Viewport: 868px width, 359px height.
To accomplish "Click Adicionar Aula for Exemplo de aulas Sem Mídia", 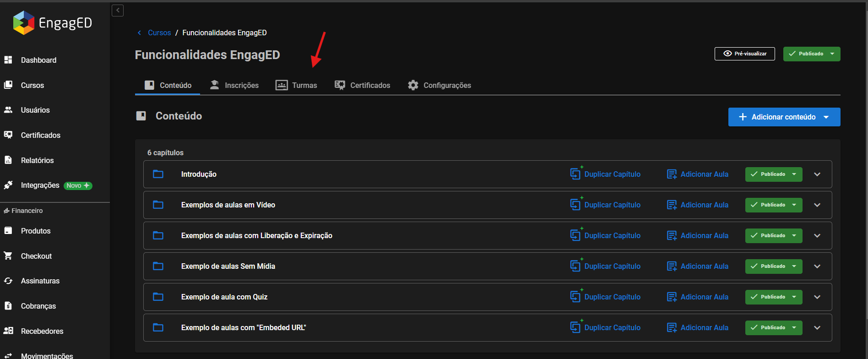I will [698, 266].
